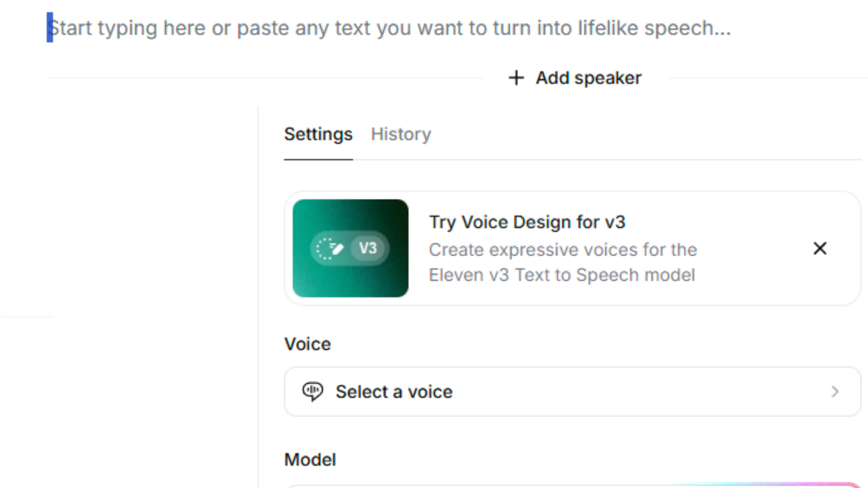Click the plus icon beside Add speaker
This screenshot has height=488, width=868.
[516, 78]
